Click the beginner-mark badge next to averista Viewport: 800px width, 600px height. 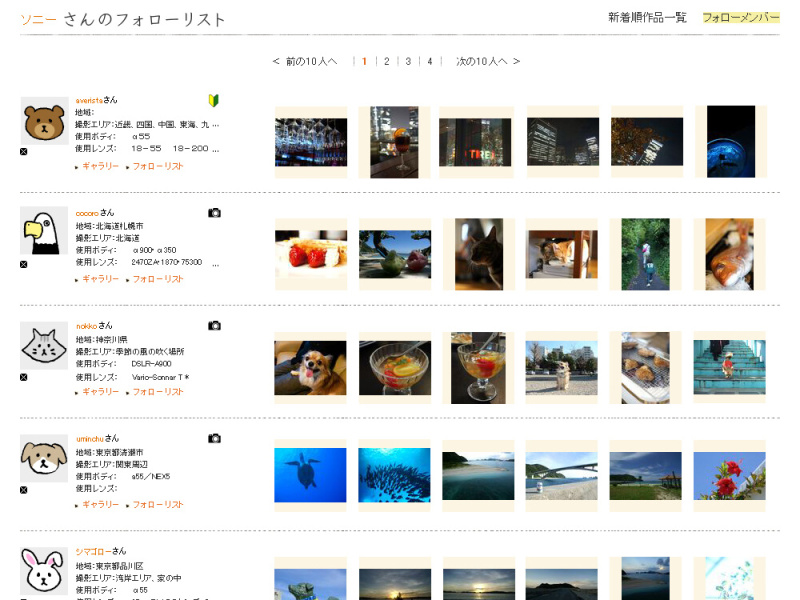click(x=213, y=101)
